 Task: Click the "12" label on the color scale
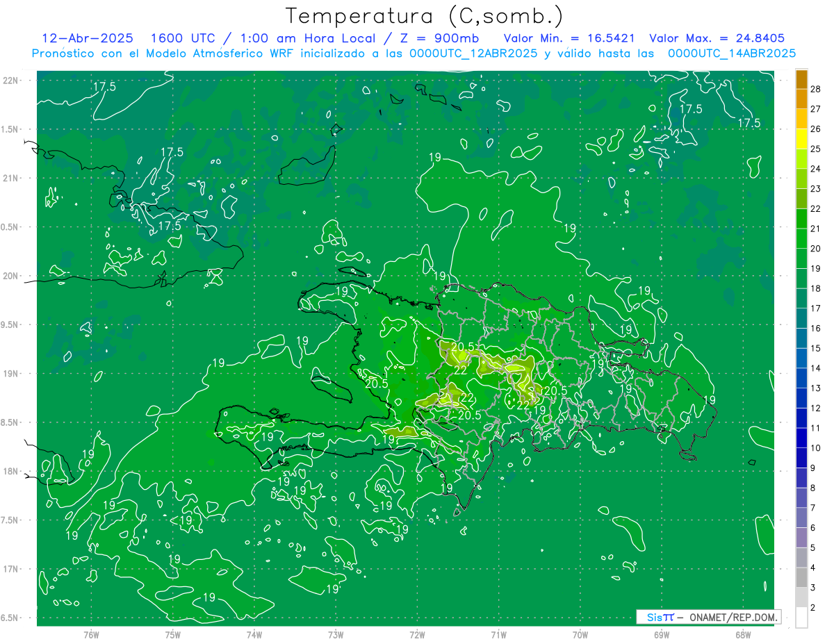(816, 408)
